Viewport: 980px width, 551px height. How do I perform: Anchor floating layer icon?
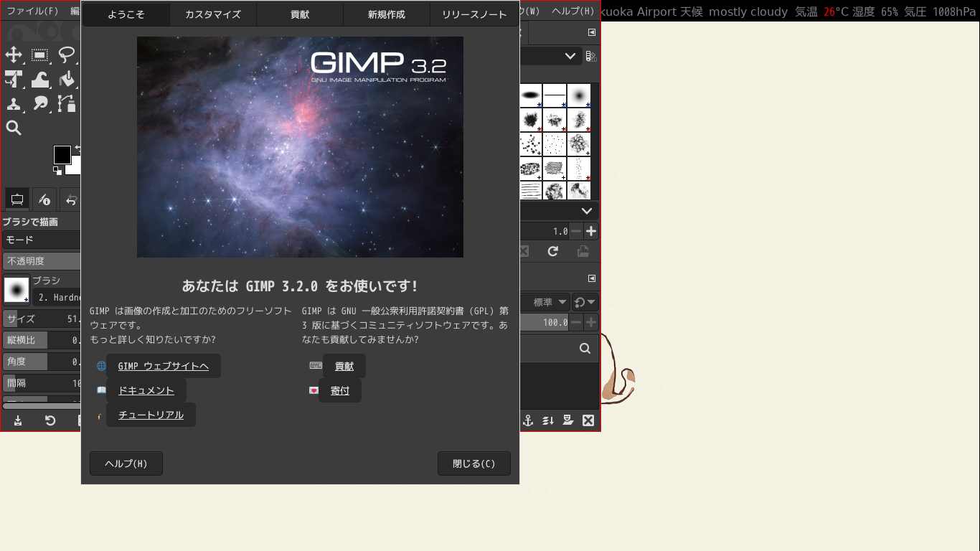(x=528, y=420)
